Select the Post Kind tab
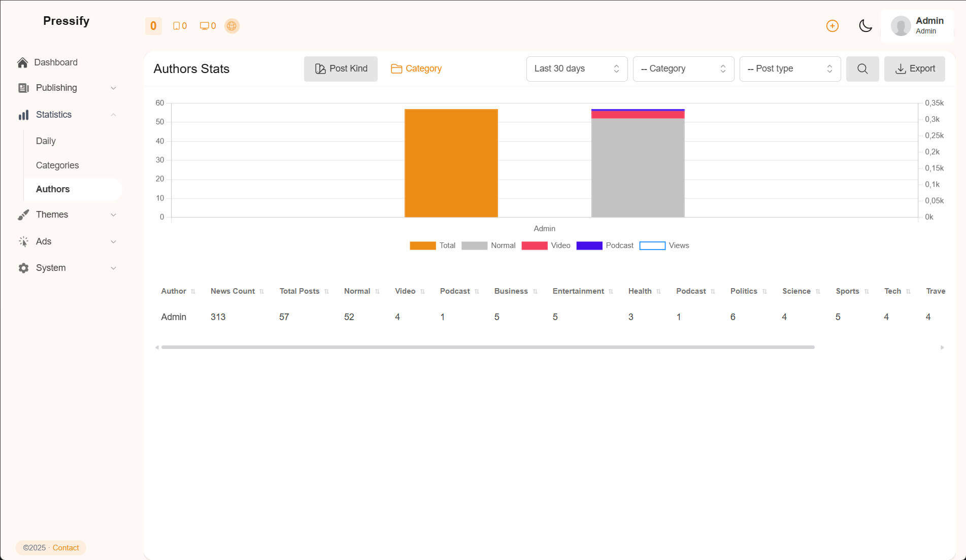The width and height of the screenshot is (966, 560). click(341, 68)
